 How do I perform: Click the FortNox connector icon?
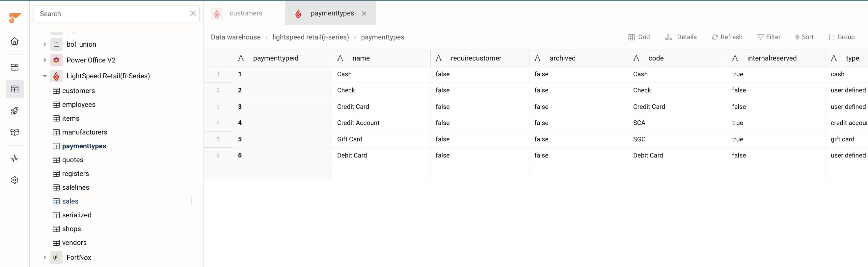[x=57, y=257]
